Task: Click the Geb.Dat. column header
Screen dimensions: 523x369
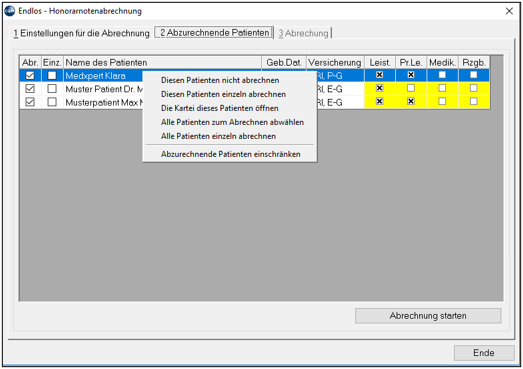Action: [x=284, y=62]
